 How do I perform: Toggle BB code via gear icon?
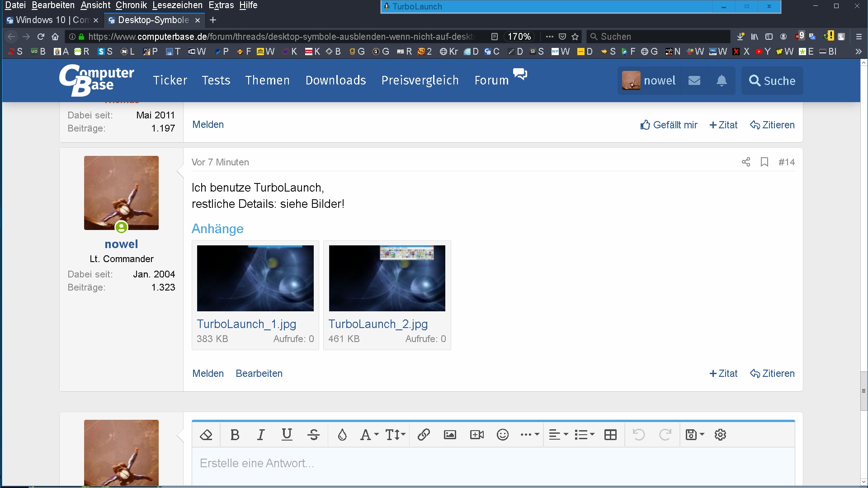click(720, 435)
